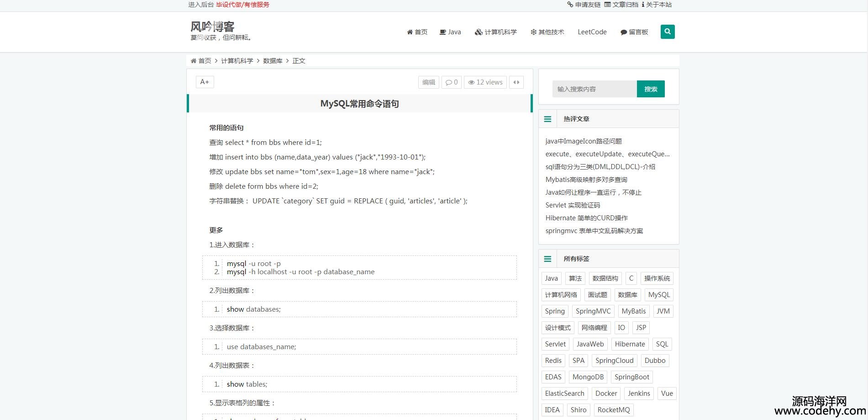Select breadcrumb 数据库
The width and height of the screenshot is (868, 420).
click(x=273, y=61)
